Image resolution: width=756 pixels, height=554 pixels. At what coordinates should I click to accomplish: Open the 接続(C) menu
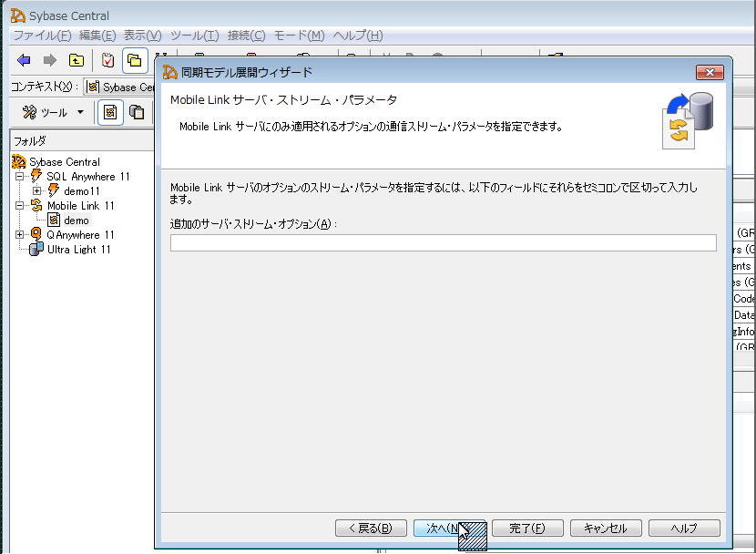[x=244, y=36]
